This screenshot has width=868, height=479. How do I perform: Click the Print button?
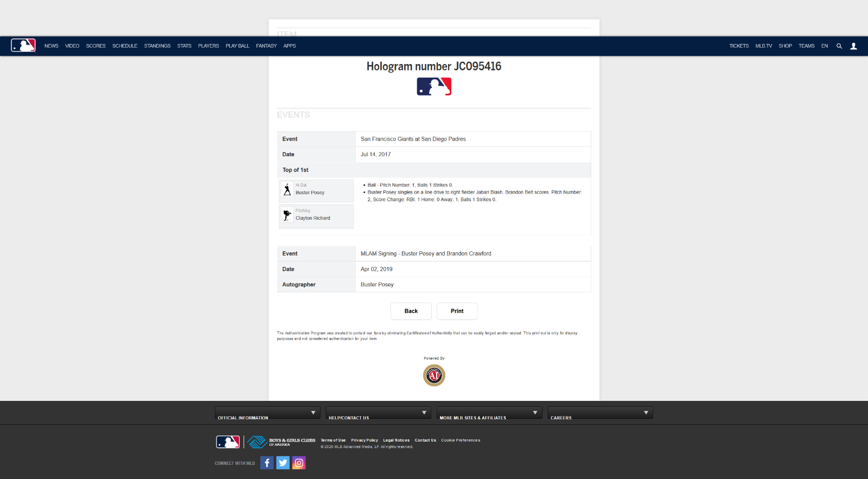(457, 311)
